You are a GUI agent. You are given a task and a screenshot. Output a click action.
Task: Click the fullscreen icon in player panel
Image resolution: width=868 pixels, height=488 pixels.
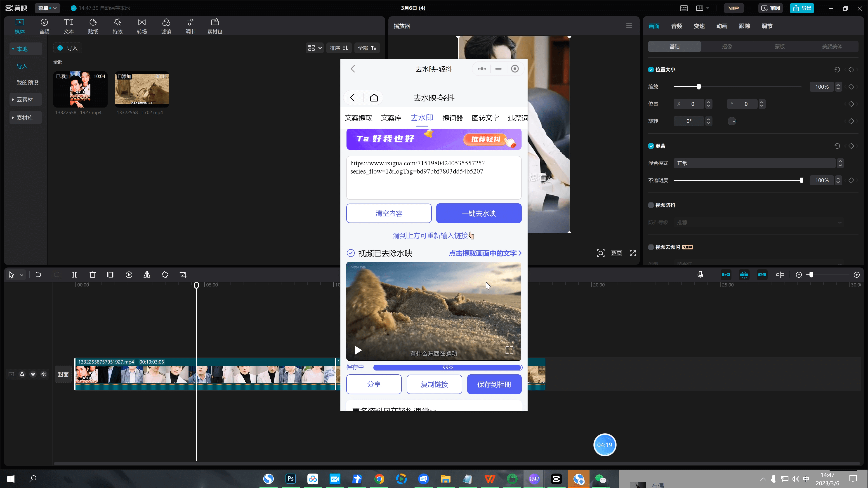[633, 253]
